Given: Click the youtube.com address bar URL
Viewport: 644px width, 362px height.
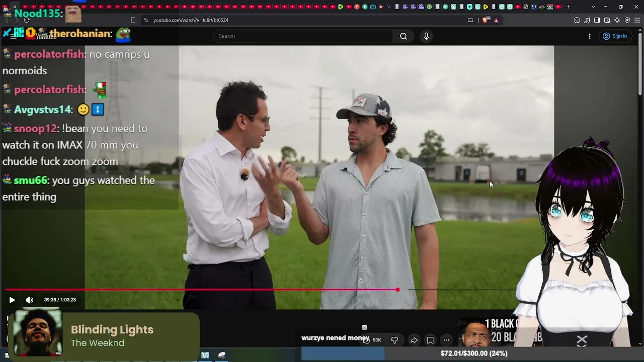Looking at the screenshot, I should coord(191,20).
